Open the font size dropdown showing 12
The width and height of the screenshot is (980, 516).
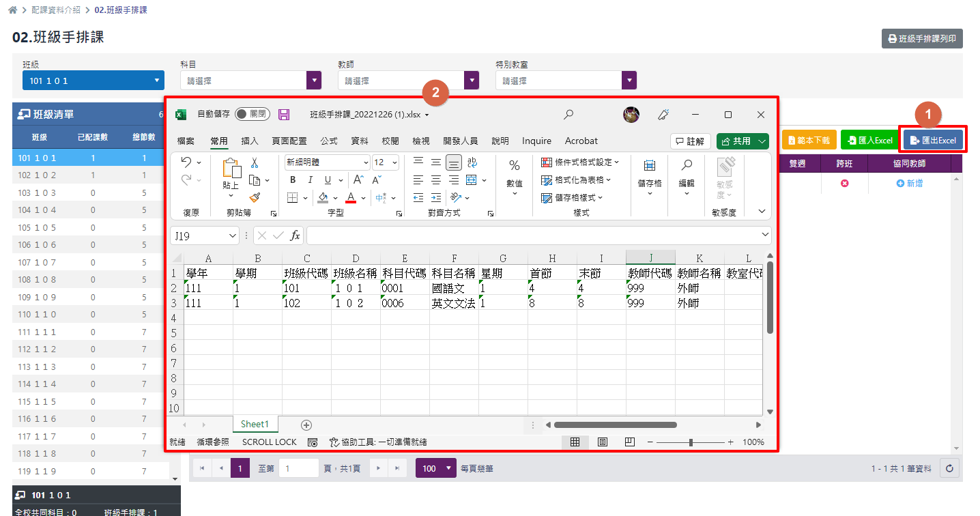point(396,162)
